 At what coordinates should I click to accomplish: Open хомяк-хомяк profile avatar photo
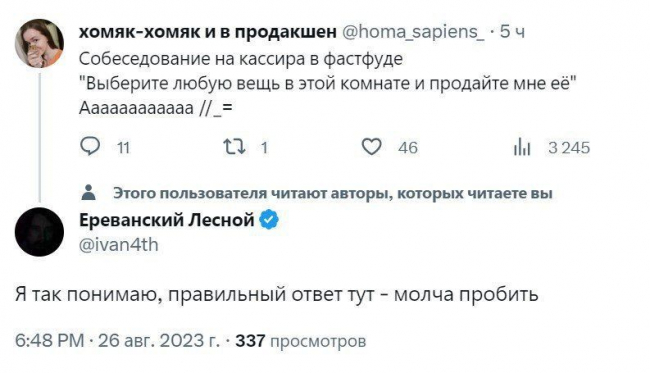[39, 43]
